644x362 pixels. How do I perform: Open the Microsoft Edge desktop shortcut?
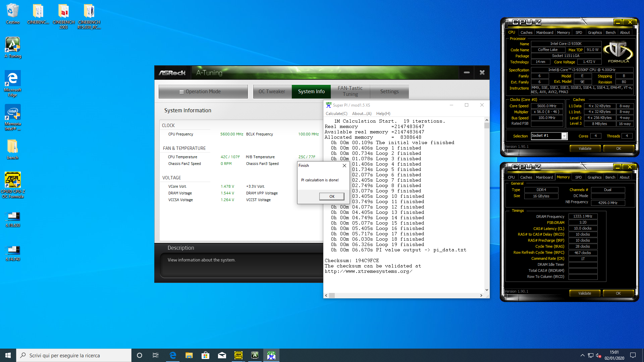click(13, 84)
